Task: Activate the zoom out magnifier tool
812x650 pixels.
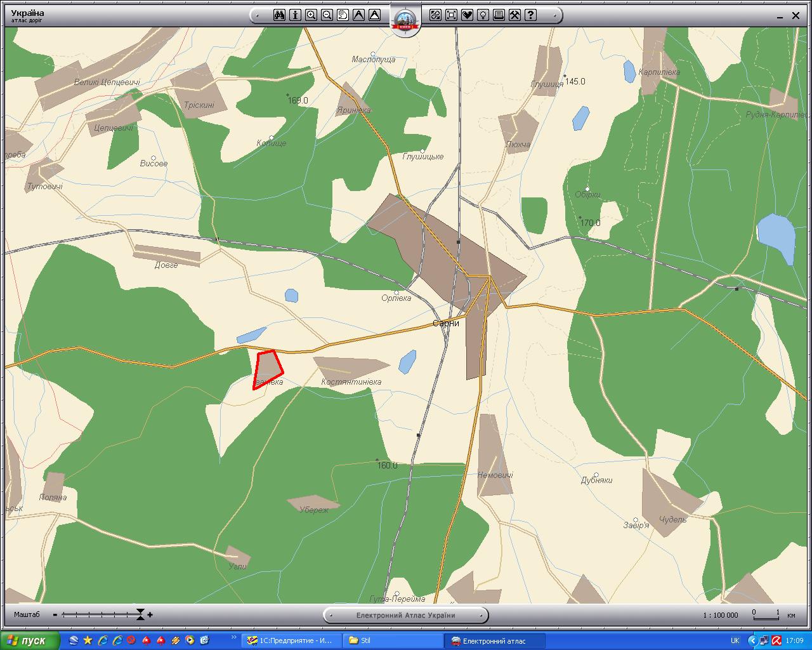Action: click(327, 15)
